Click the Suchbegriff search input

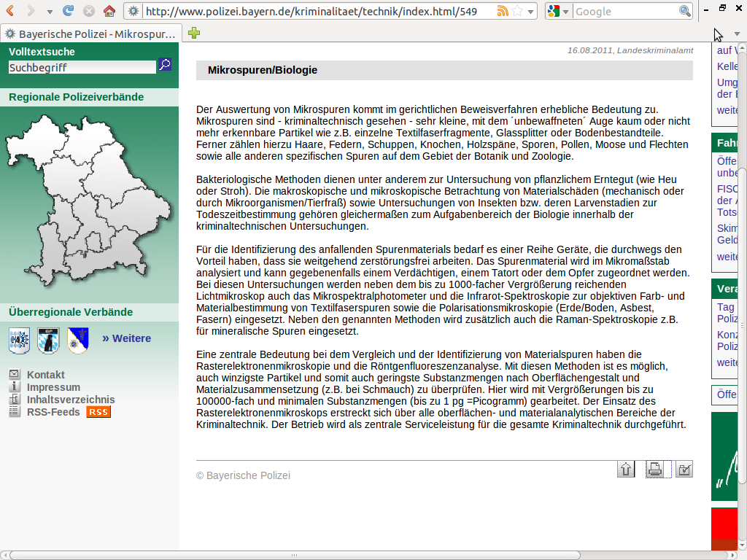pos(82,67)
